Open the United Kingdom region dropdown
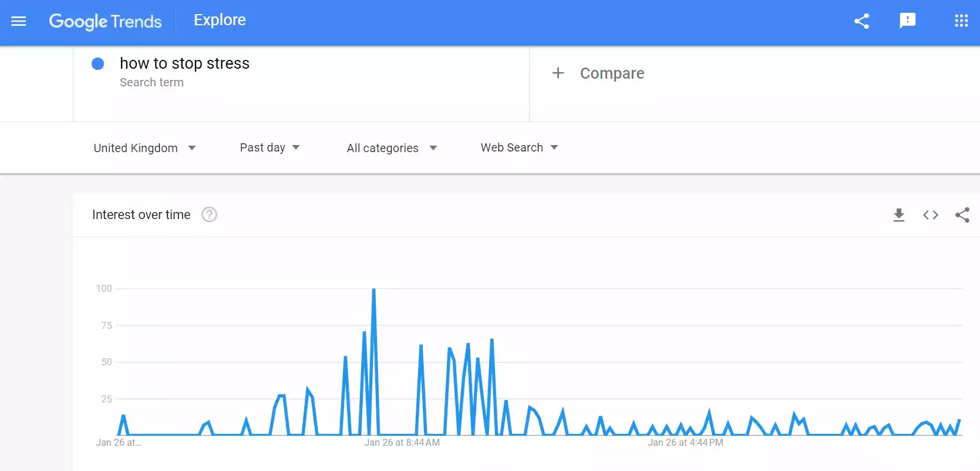The width and height of the screenshot is (980, 471). click(x=144, y=148)
